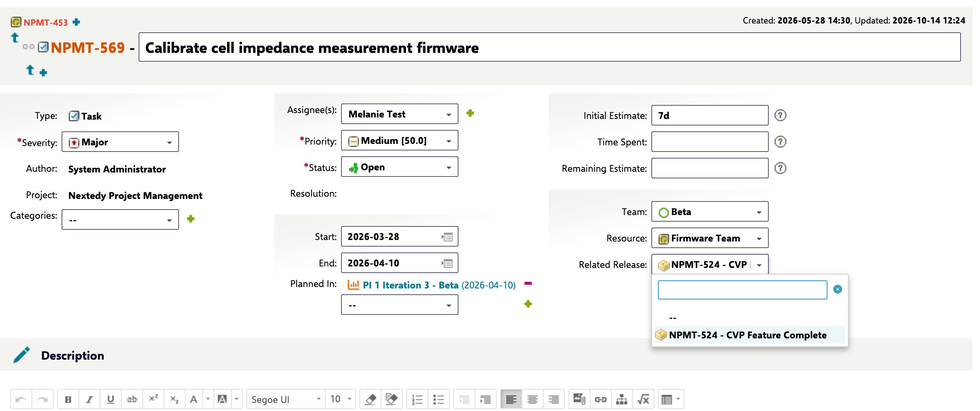Select the empty -- release option
This screenshot has width=980, height=411.
[749, 317]
